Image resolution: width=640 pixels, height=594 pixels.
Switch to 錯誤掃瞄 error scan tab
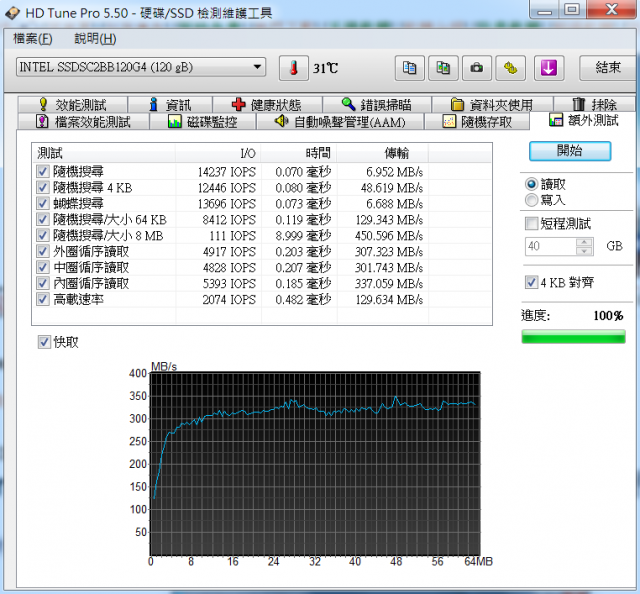click(377, 105)
